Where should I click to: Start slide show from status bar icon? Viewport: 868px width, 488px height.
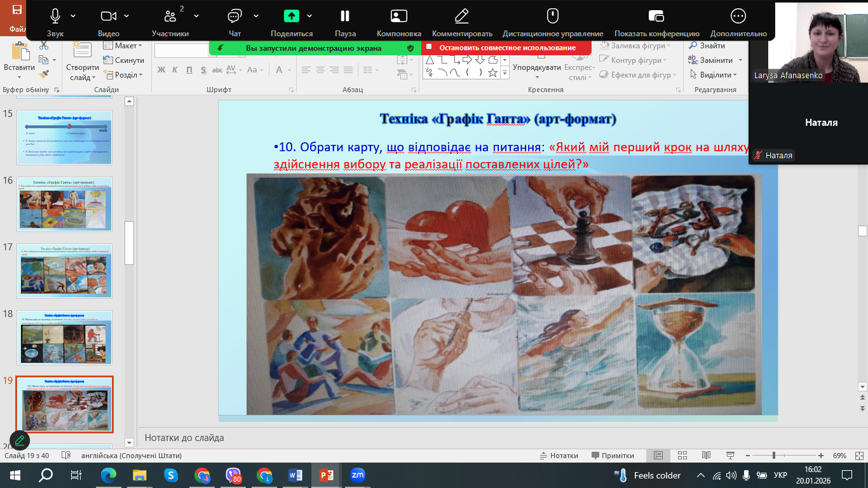tap(729, 456)
